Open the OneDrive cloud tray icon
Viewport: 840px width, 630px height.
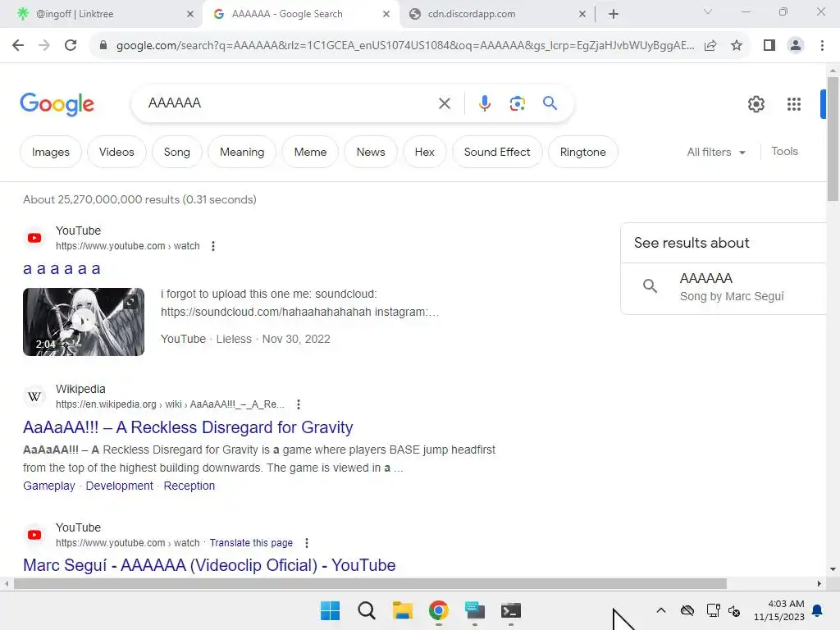tap(687, 610)
